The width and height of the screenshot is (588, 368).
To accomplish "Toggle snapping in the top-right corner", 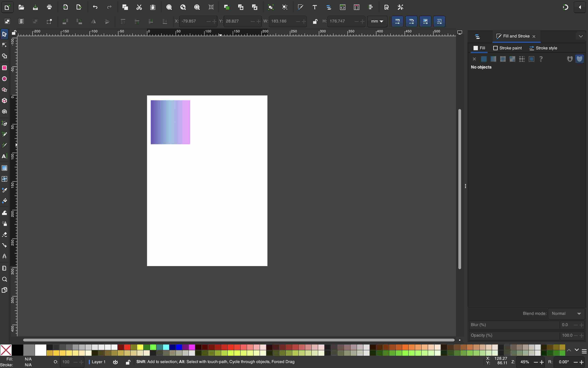I will click(x=566, y=7).
